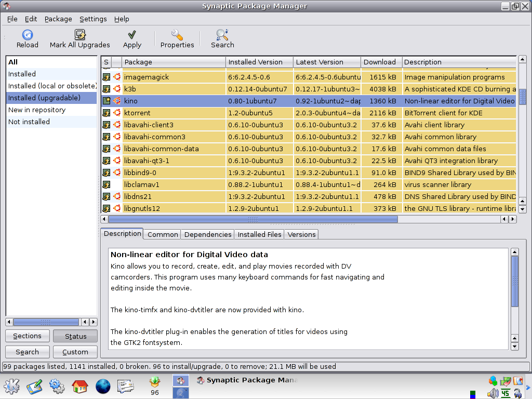Select Installed (upgradable) filter
The height and width of the screenshot is (399, 532).
(51, 98)
